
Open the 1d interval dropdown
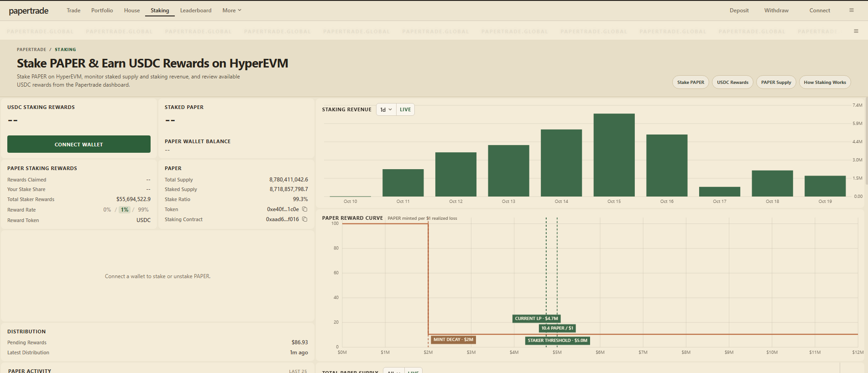386,109
